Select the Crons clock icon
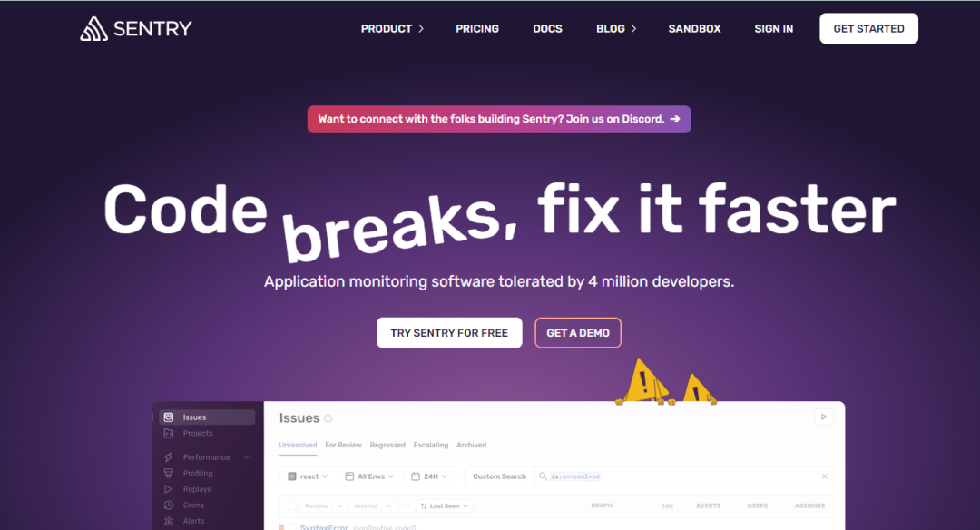Viewport: 980px width, 530px height. (x=169, y=505)
